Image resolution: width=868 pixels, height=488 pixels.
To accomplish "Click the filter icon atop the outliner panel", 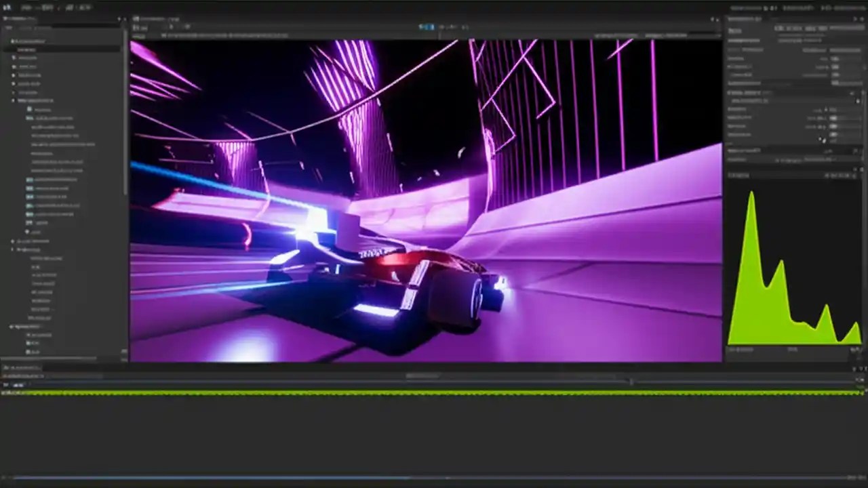I will tap(9, 28).
